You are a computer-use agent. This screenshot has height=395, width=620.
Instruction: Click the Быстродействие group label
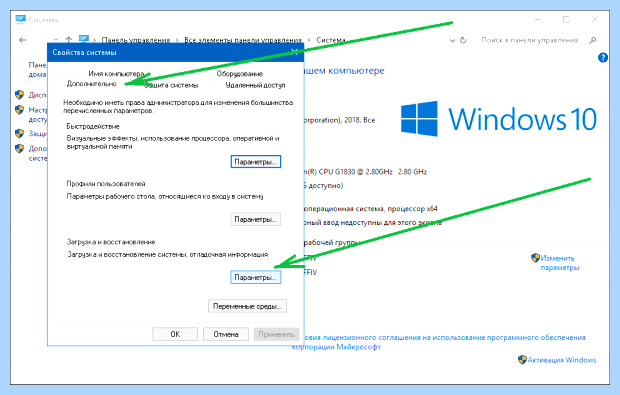93,126
